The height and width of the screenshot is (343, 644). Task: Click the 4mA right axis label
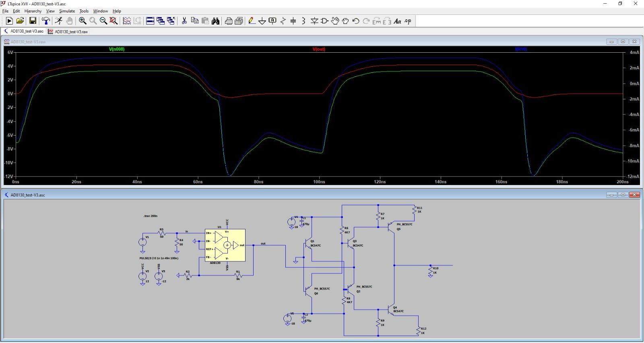634,52
